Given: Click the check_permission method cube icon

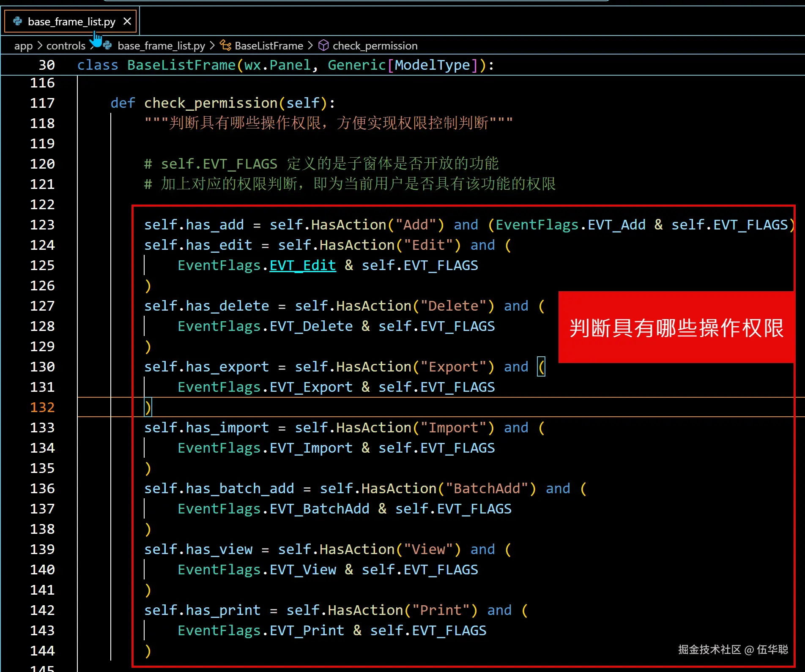Looking at the screenshot, I should [323, 46].
